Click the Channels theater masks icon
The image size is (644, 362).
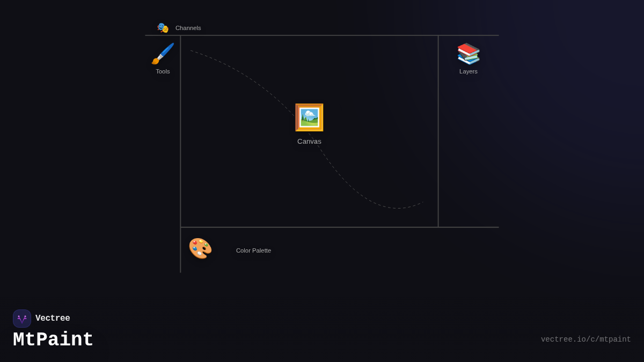[163, 28]
